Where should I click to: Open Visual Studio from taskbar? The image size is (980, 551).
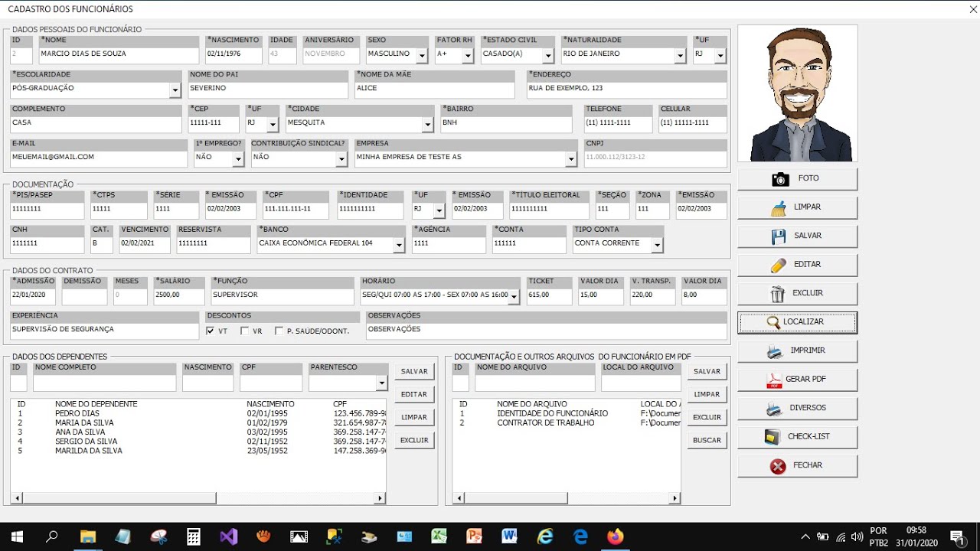(229, 536)
